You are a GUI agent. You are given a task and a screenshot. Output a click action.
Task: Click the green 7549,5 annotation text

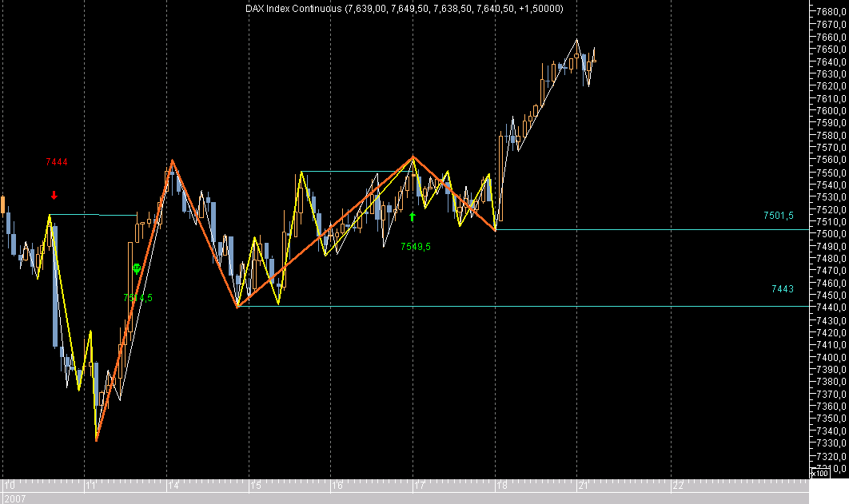pos(414,246)
